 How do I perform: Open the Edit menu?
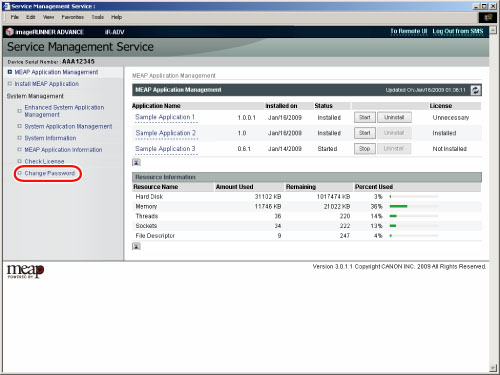(31, 17)
